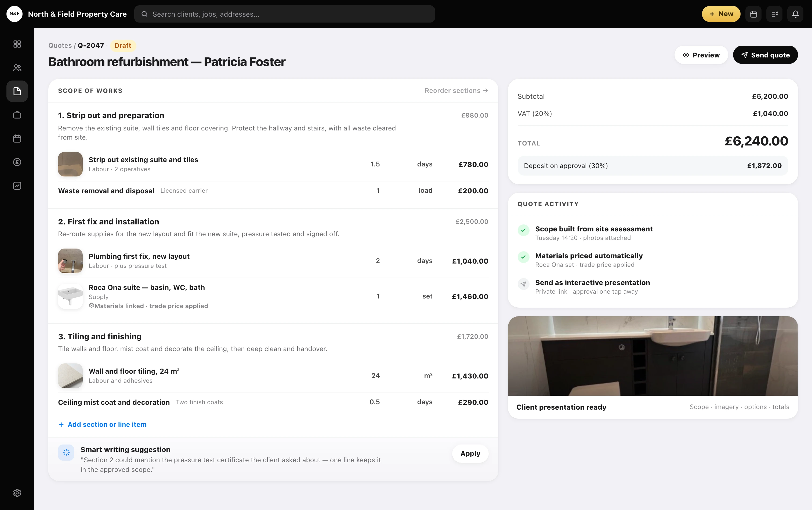Select section 3. Tiling and finishing heading
This screenshot has width=812, height=510.
pos(99,336)
